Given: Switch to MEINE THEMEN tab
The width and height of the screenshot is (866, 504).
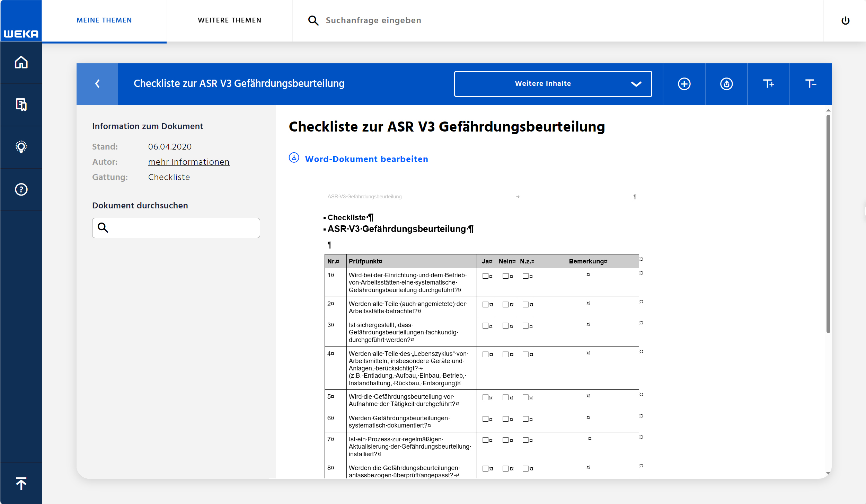Looking at the screenshot, I should click(104, 20).
